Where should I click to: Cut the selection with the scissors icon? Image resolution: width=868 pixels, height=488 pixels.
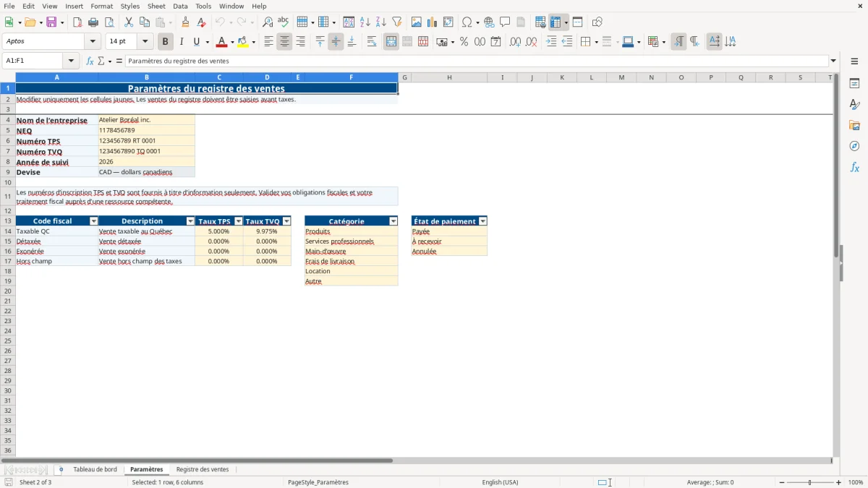point(129,22)
